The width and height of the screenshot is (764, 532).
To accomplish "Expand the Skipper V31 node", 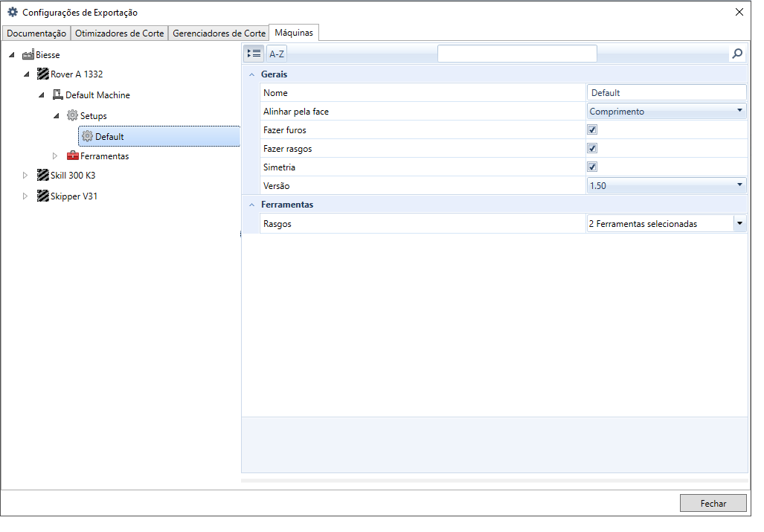I will (25, 196).
